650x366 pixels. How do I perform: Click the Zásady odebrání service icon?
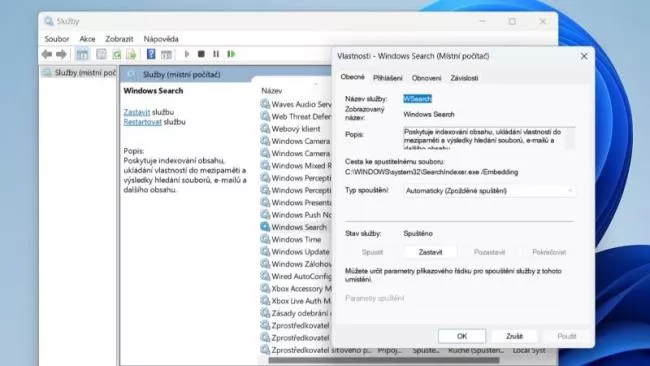click(x=265, y=313)
